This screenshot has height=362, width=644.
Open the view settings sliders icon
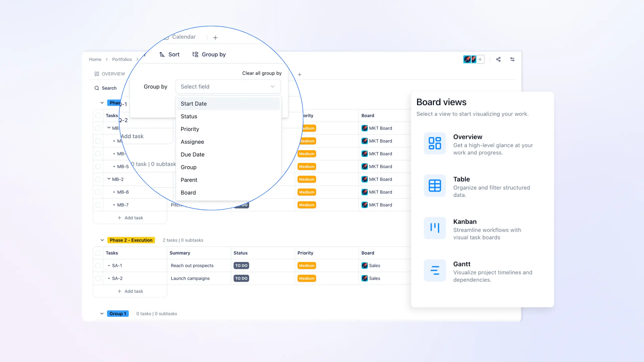click(x=512, y=59)
